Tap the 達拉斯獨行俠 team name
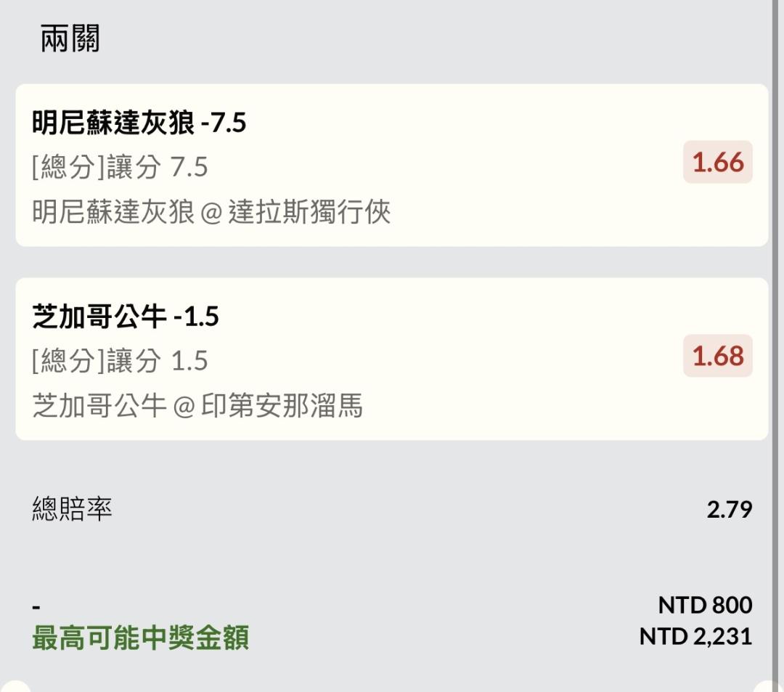784x692 pixels. pos(309,212)
